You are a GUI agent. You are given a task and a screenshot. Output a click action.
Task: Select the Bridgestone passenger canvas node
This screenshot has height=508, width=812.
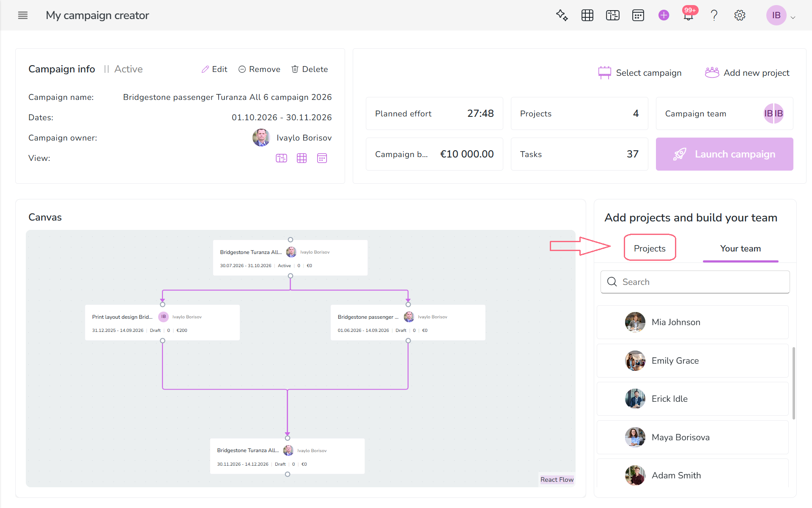pyautogui.click(x=408, y=323)
